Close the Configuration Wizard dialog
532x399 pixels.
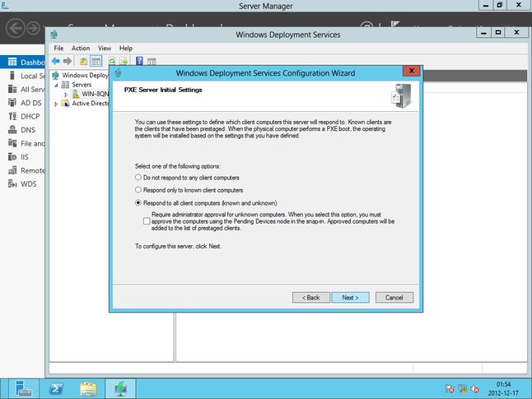pos(411,71)
